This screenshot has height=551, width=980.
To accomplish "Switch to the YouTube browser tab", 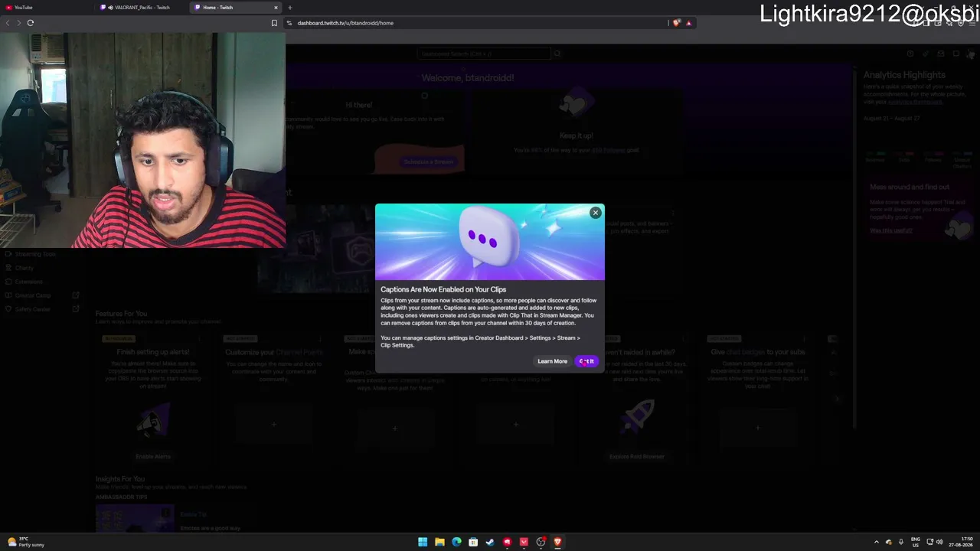I will tap(47, 8).
